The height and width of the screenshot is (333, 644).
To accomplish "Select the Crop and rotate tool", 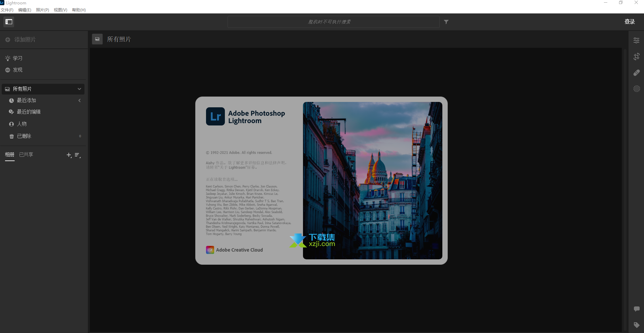I will (x=636, y=57).
